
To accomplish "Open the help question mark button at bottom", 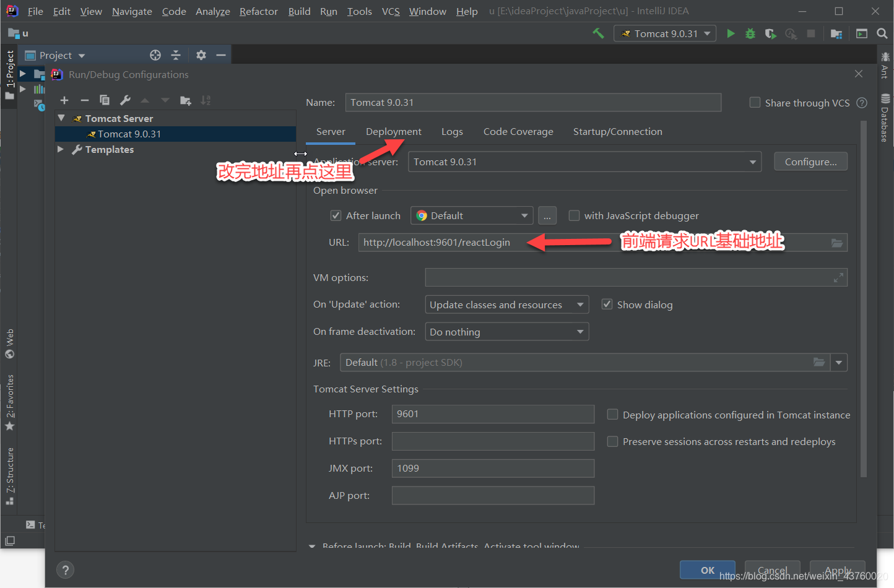I will [65, 570].
